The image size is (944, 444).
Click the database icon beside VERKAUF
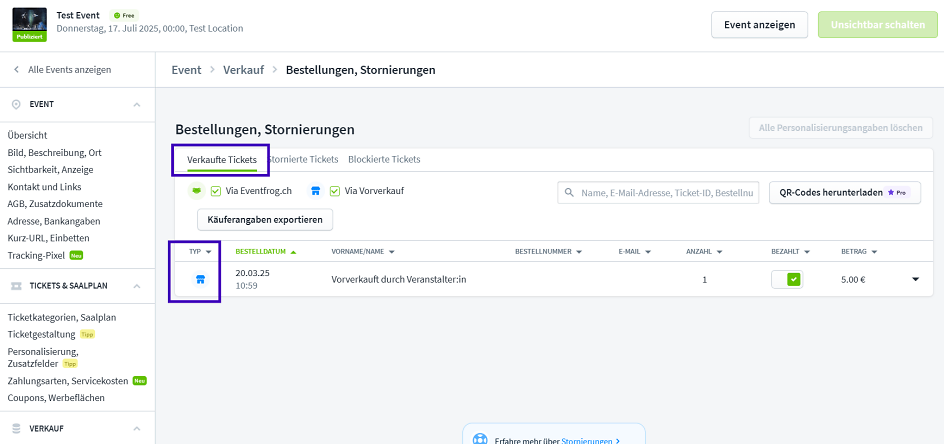[x=16, y=428]
